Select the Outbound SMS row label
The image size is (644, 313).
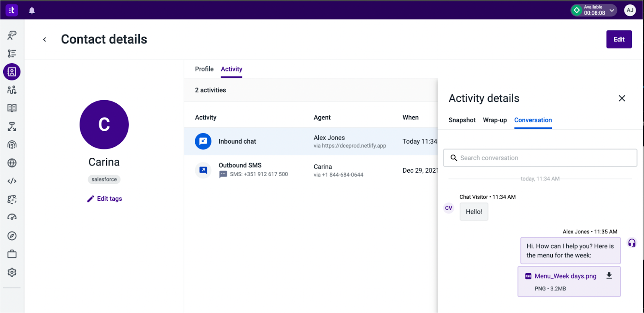click(240, 165)
